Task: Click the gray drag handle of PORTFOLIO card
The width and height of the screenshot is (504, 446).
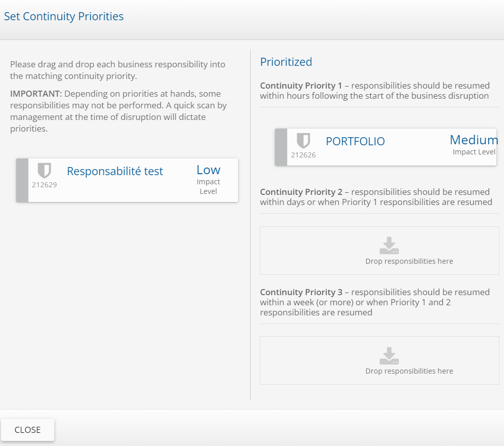Action: (281, 147)
